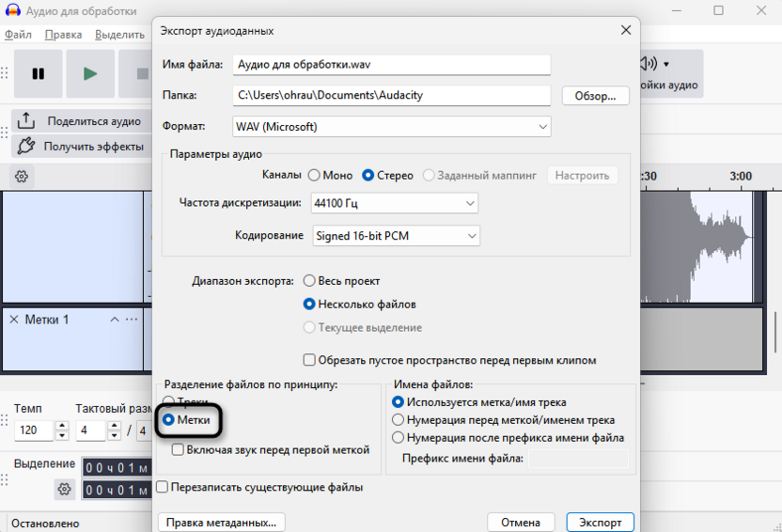Click the Отмена button
Screen dimensions: 782x532
521,522
